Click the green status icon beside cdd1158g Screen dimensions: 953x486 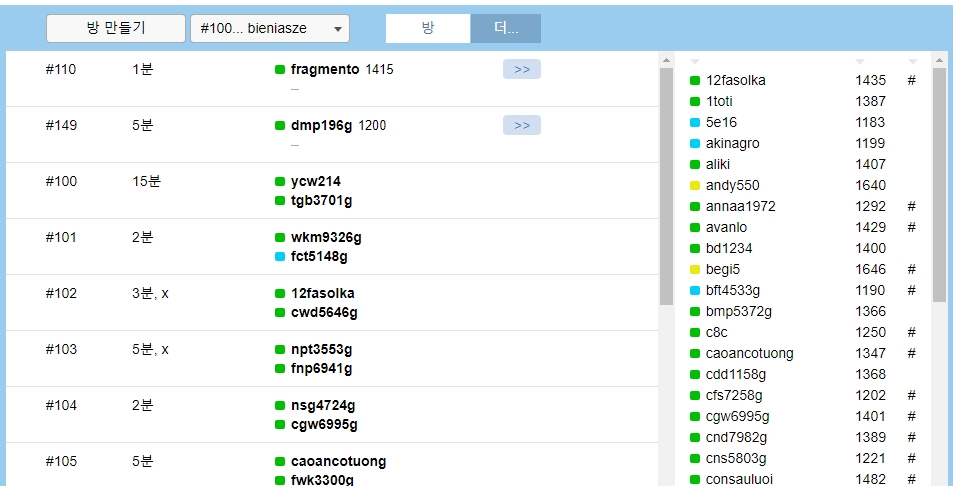(695, 375)
